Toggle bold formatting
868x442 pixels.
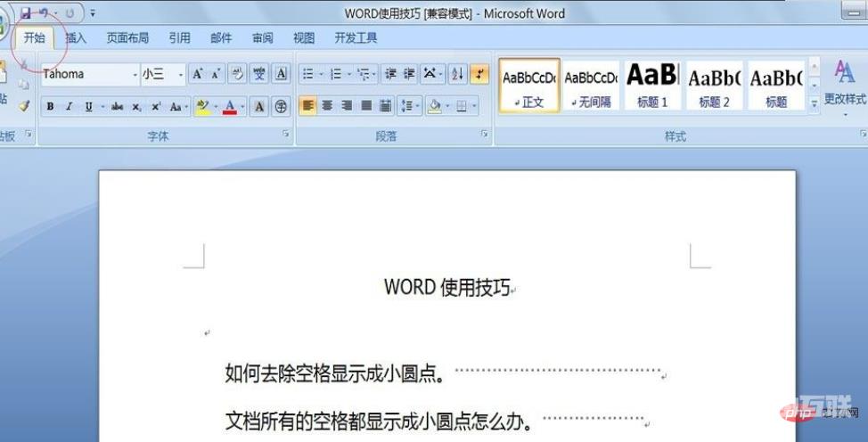[x=50, y=107]
